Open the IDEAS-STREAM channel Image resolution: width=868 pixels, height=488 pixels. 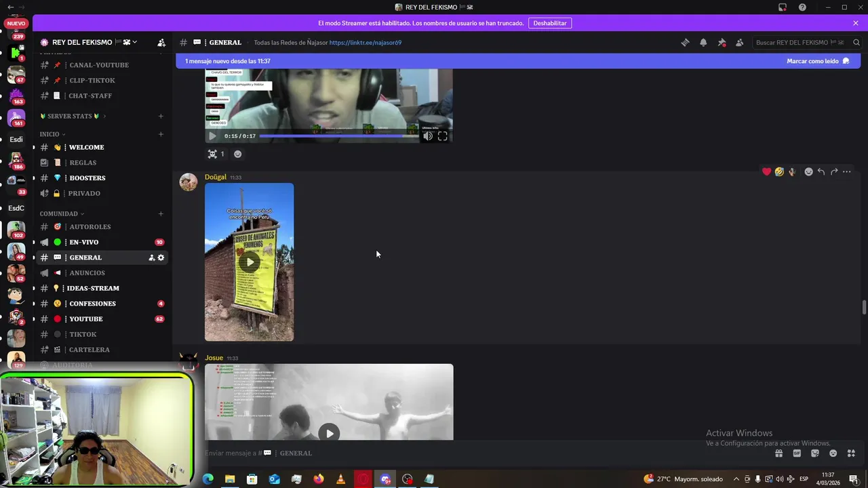coord(102,288)
